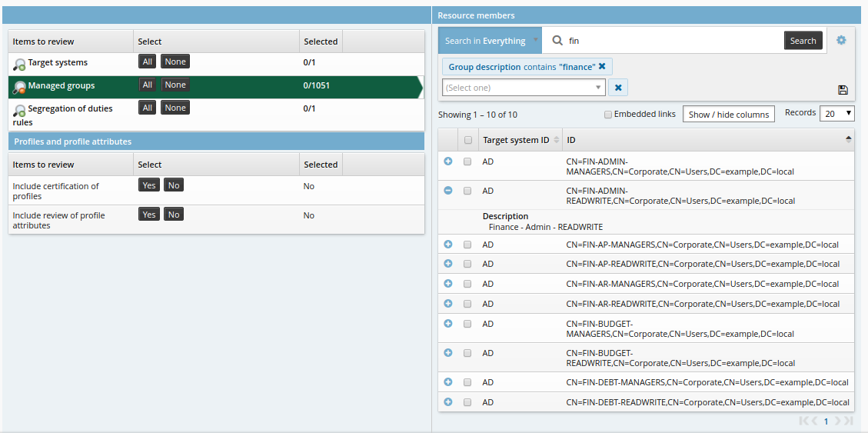The width and height of the screenshot is (868, 433).
Task: Remove the Group description finance filter
Action: pos(602,67)
